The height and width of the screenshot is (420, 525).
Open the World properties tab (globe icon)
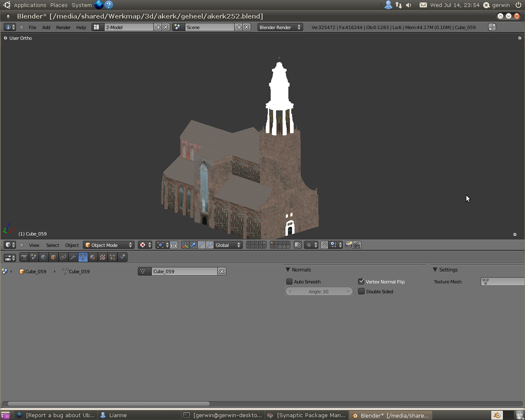click(x=43, y=257)
